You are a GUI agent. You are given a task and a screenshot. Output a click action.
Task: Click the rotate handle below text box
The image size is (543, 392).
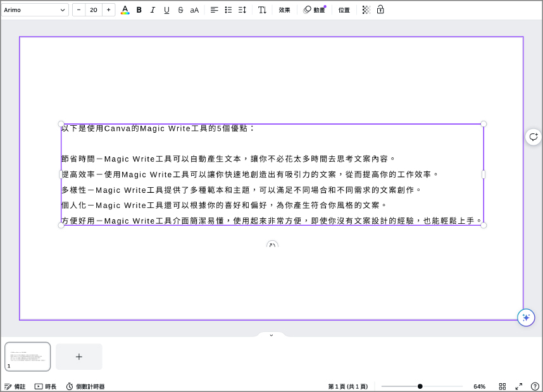click(272, 244)
